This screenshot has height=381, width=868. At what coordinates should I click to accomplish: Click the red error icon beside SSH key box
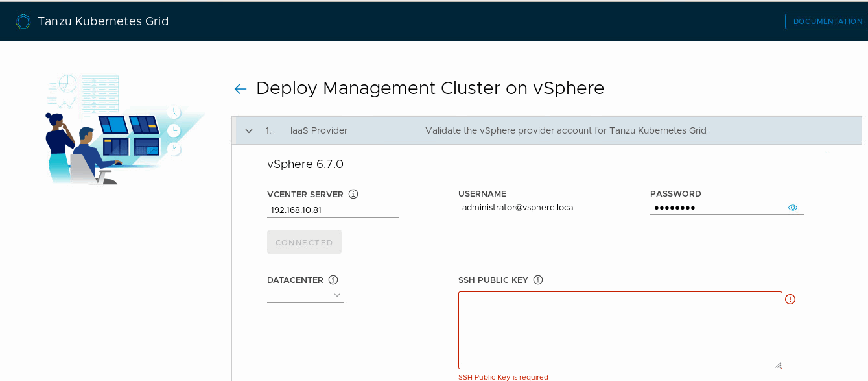pos(790,299)
